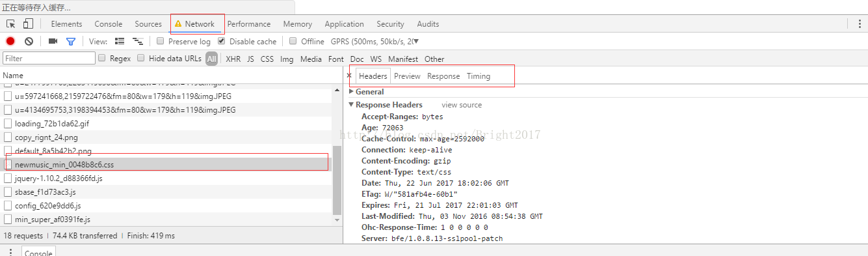Open the GPRS throttling dropdown
This screenshot has height=256, width=868.
pos(375,41)
